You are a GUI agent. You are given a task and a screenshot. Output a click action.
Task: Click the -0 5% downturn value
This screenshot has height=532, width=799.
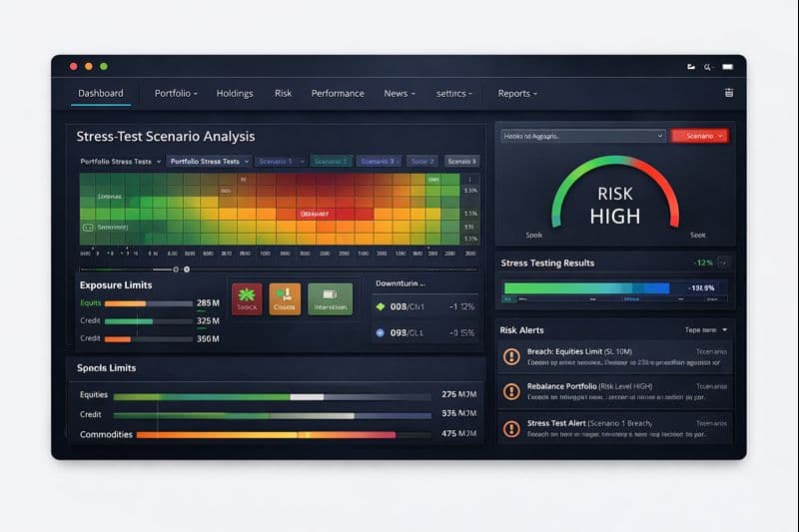(461, 333)
